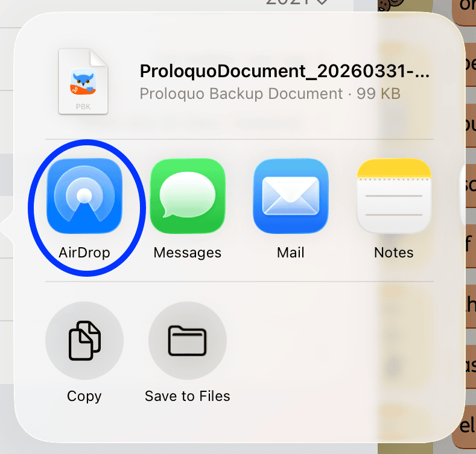Select the PBK file thumbnail
This screenshot has height=454, width=476.
click(83, 81)
